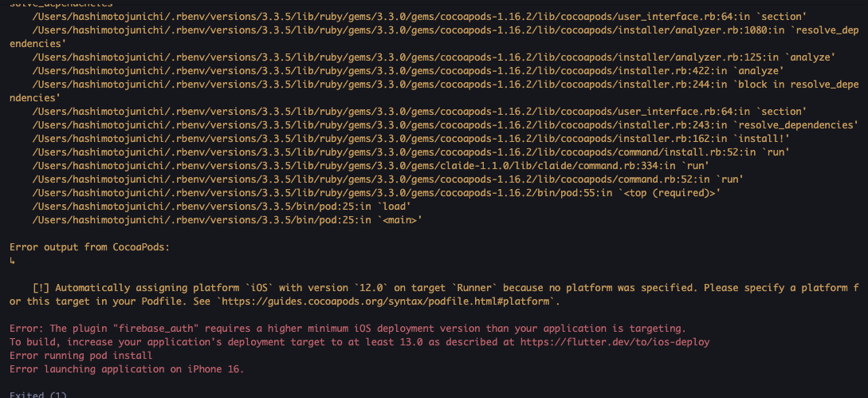Click the analyzer.rb:125 `analyze` trace line

(x=434, y=57)
